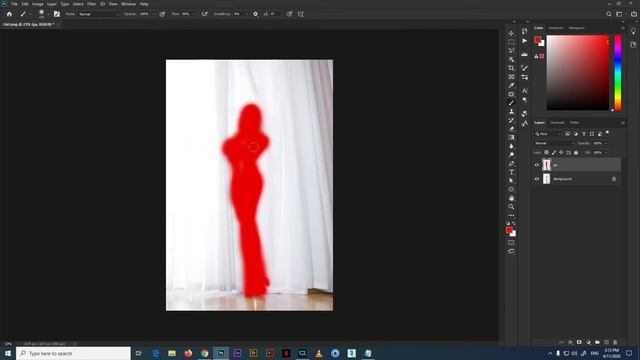Screen dimensions: 640x360
Task: Select the Path Selection tool
Action: [511, 181]
